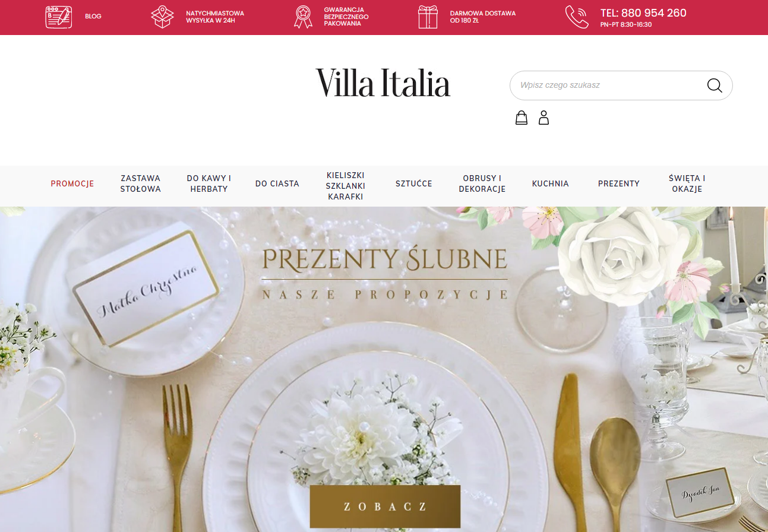Click the Prezenty Ślubne banner heading
Image resolution: width=768 pixels, height=532 pixels.
[385, 259]
